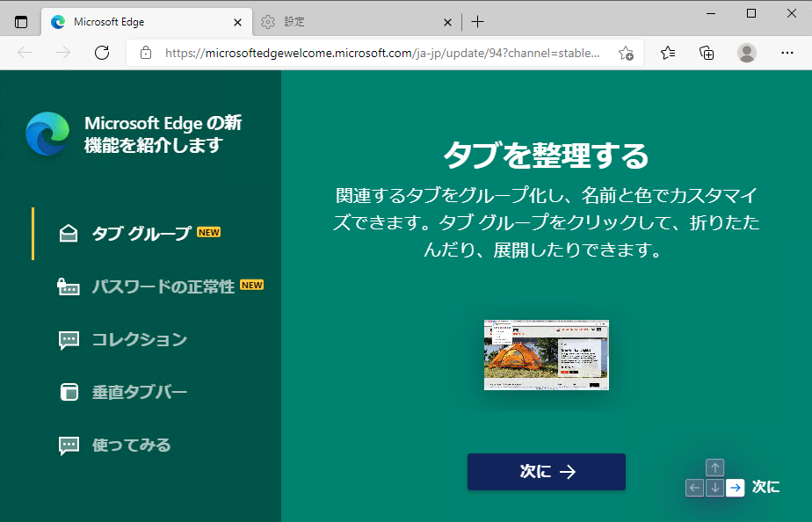Add this page to favorites
The image size is (812, 522).
[x=626, y=53]
